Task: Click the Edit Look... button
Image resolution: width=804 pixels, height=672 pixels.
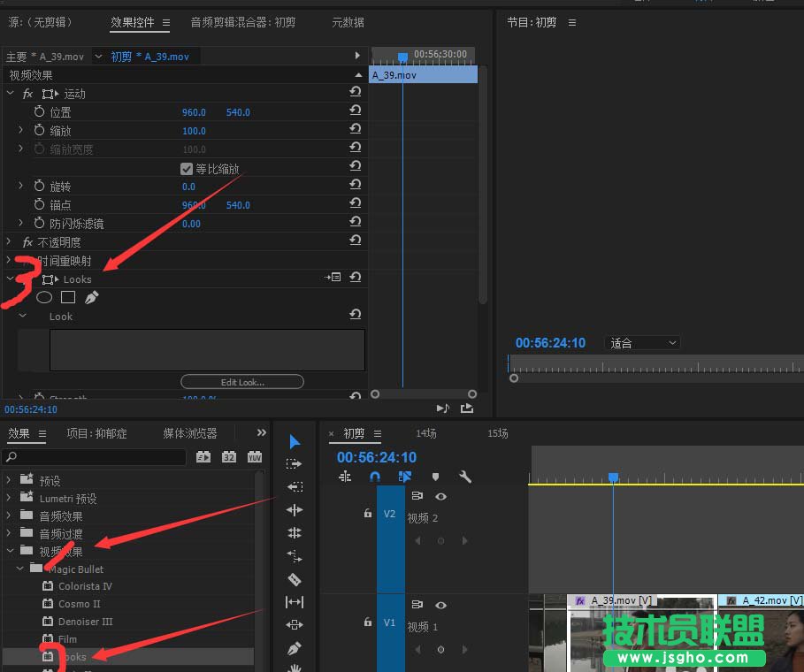Action: [x=241, y=382]
